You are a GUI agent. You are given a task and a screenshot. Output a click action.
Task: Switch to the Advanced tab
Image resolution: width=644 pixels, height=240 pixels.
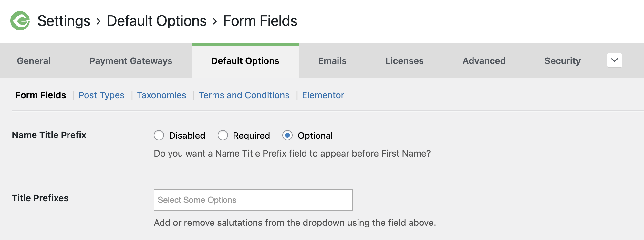[x=484, y=61]
